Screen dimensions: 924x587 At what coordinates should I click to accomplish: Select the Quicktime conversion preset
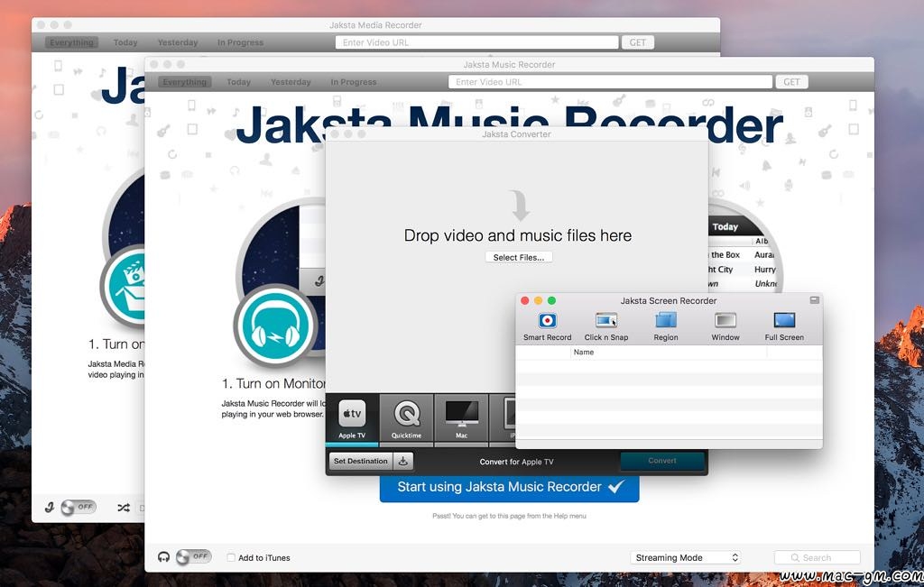(406, 419)
